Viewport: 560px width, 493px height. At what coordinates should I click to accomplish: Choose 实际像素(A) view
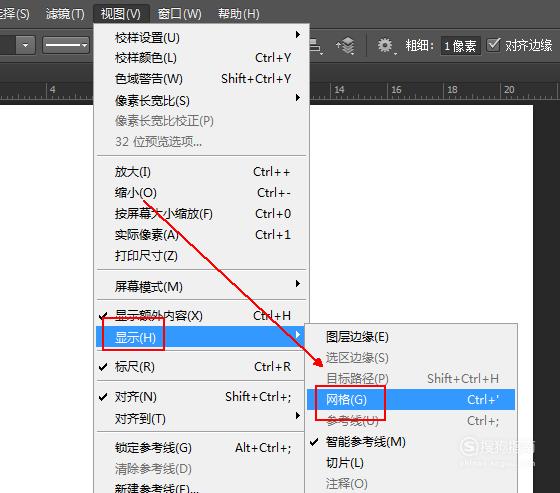(x=201, y=235)
